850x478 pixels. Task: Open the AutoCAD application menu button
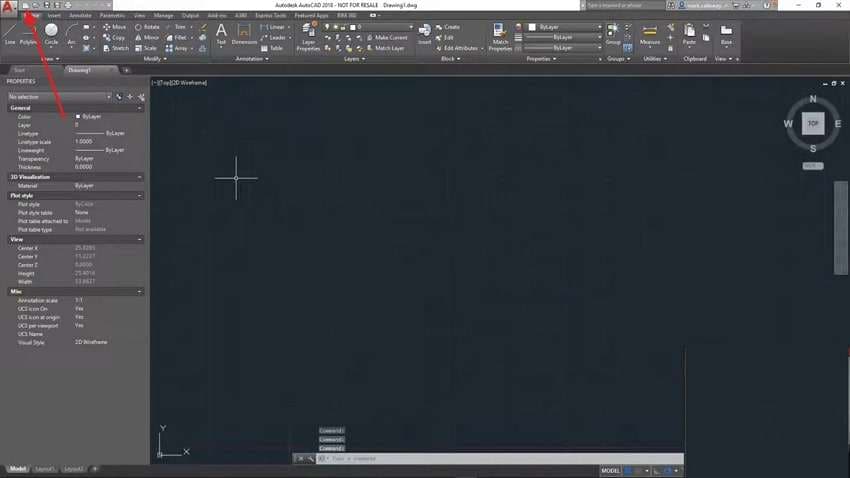8,7
